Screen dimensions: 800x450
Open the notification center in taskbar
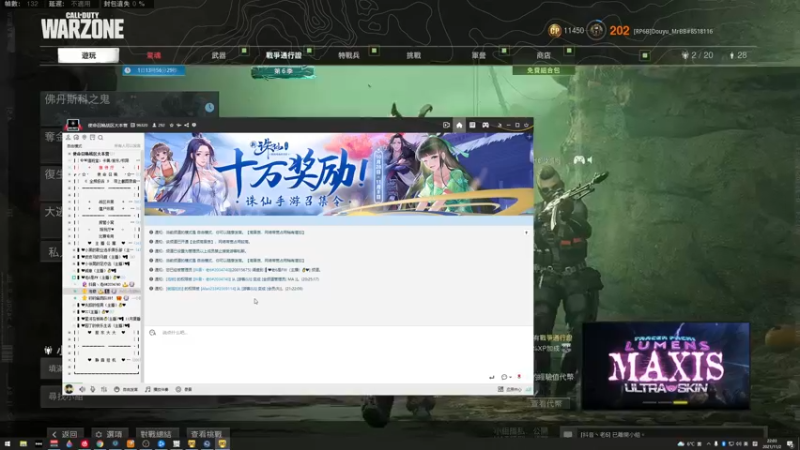(790, 444)
